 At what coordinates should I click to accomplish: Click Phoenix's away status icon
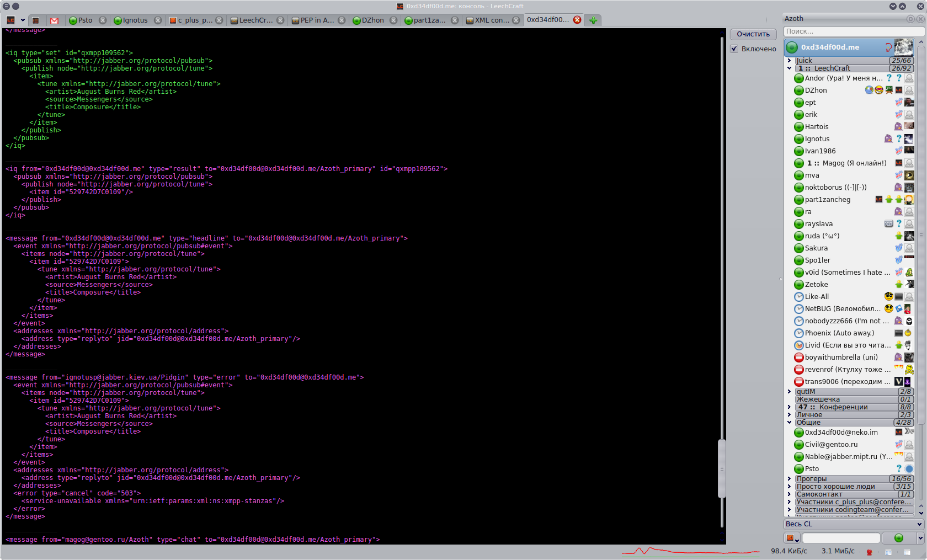coord(798,333)
